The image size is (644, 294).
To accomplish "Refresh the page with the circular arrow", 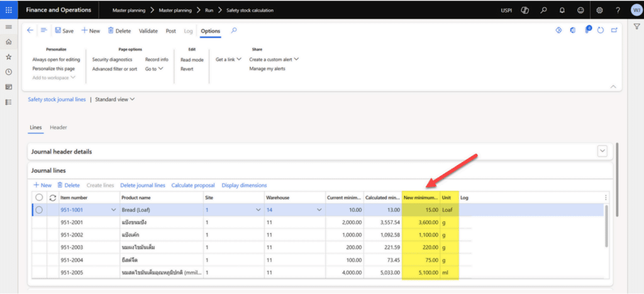I will pyautogui.click(x=601, y=30).
